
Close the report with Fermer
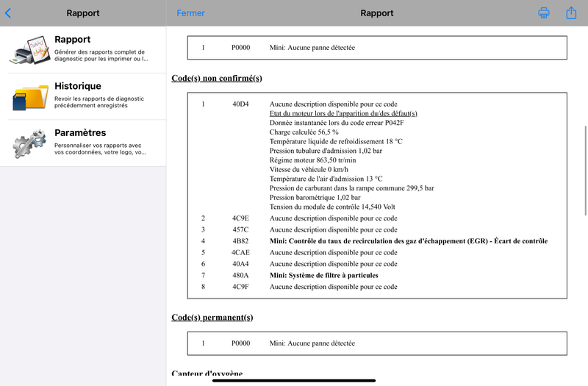pos(190,13)
